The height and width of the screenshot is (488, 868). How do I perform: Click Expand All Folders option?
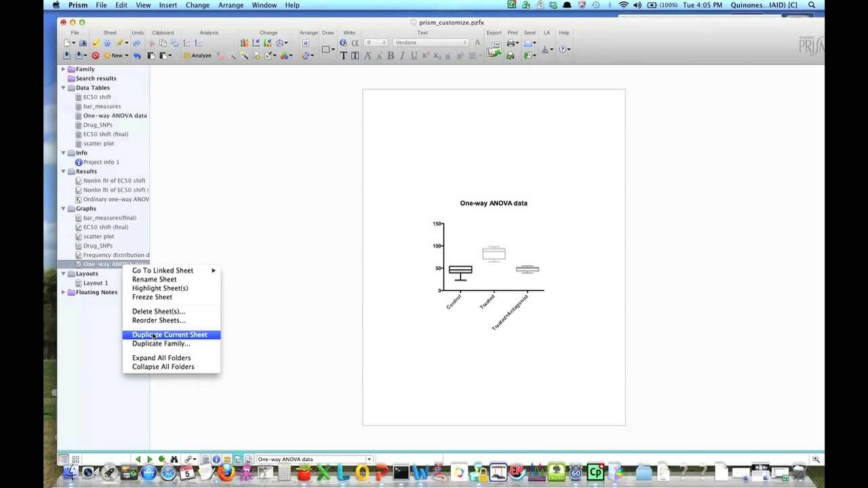[x=161, y=357]
